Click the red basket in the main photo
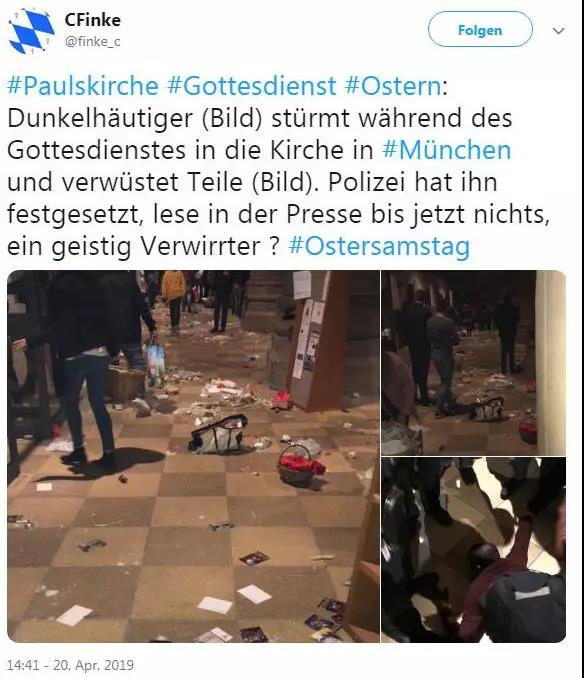 tap(300, 465)
